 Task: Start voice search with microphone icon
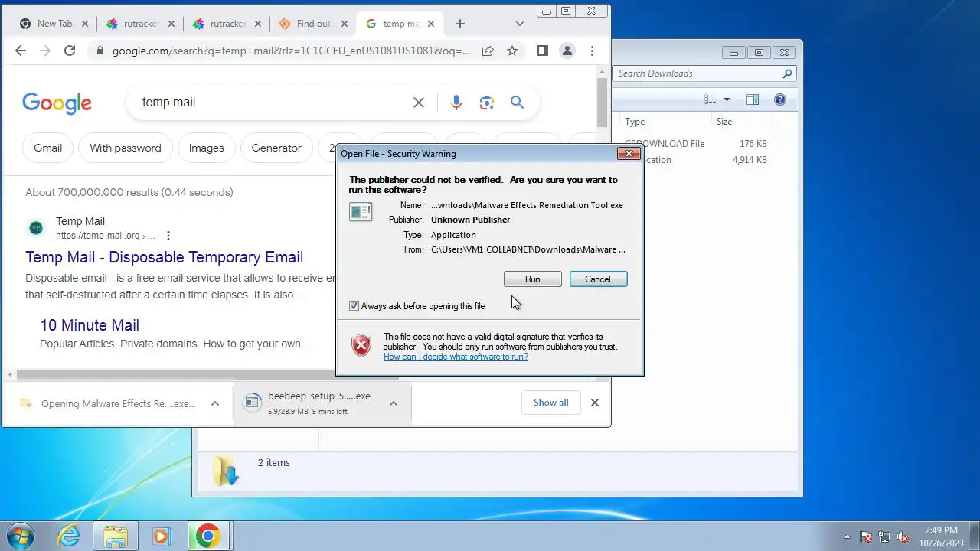(456, 103)
